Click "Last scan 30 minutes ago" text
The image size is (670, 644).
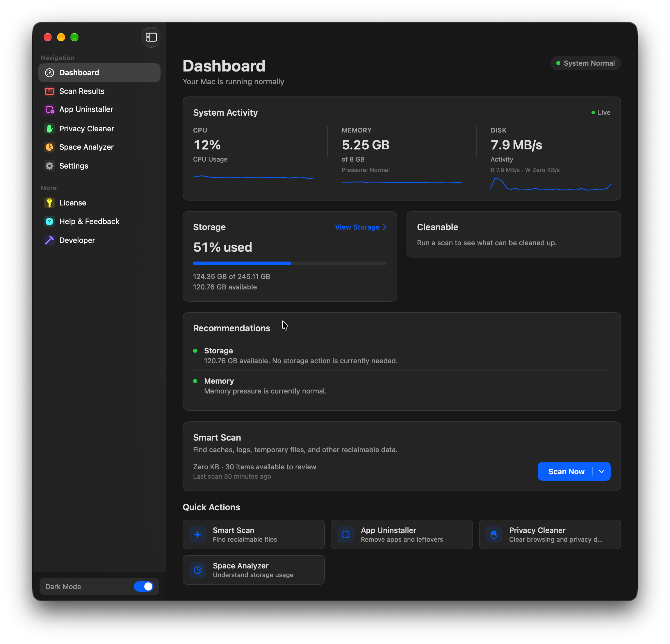[x=232, y=476]
